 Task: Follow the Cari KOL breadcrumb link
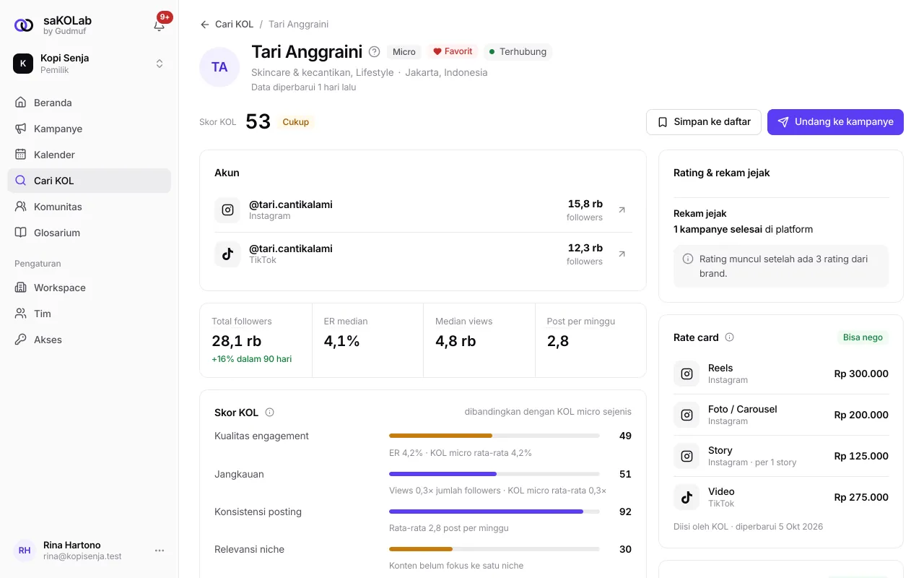coord(235,24)
